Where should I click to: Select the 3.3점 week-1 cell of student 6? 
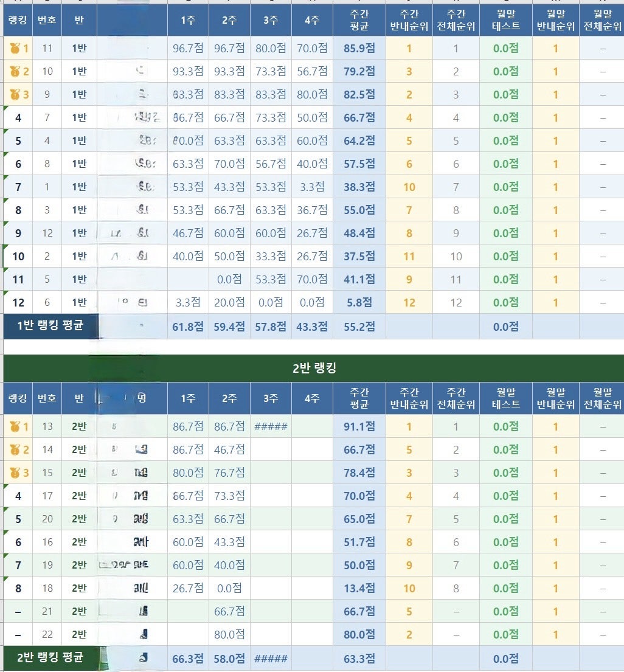188,303
